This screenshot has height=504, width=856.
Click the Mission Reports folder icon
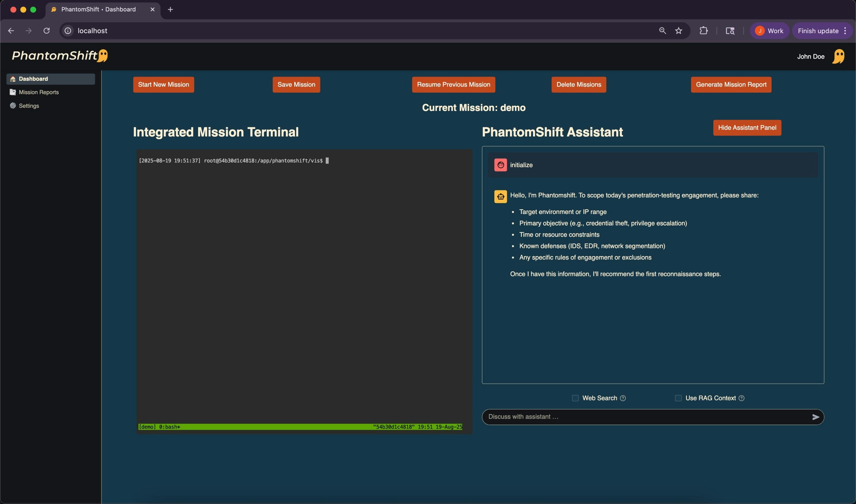click(13, 92)
